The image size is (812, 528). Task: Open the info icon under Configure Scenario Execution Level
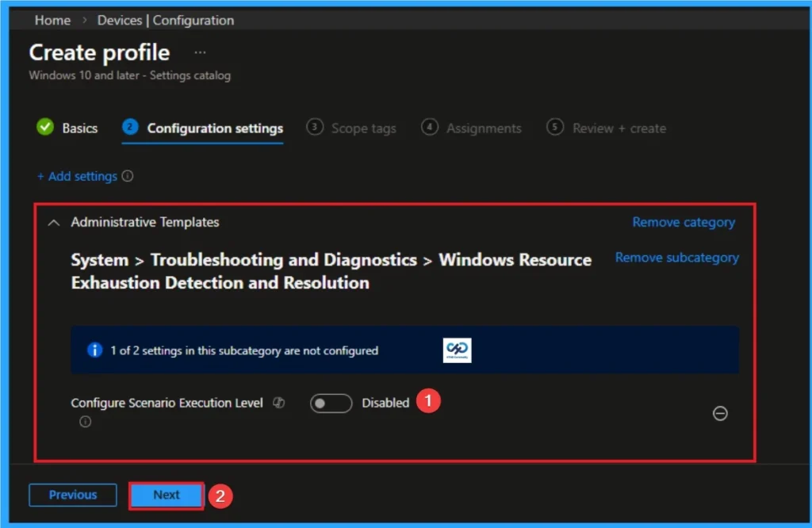tap(85, 421)
